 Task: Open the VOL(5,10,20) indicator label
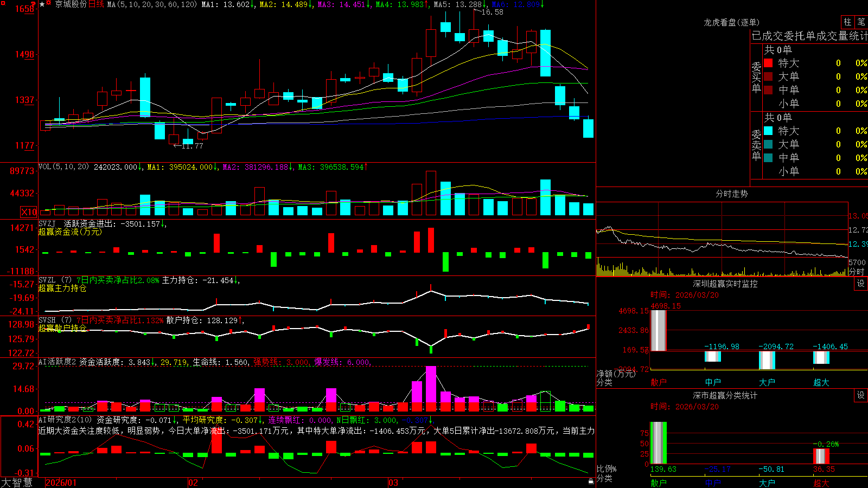63,166
